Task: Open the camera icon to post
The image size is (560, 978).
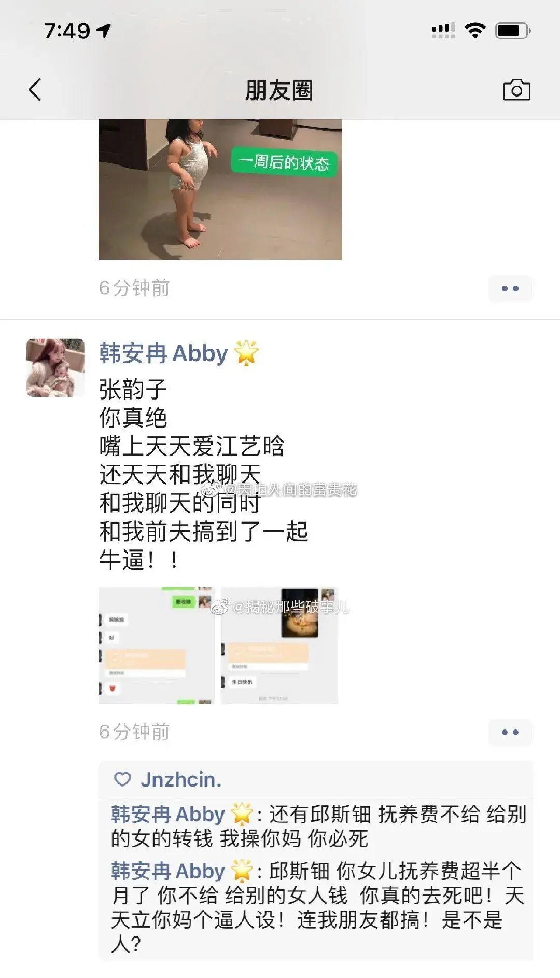Action: click(516, 90)
